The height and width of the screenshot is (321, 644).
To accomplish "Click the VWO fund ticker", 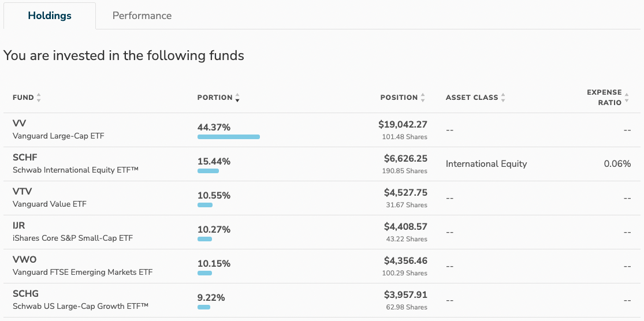I will click(25, 259).
